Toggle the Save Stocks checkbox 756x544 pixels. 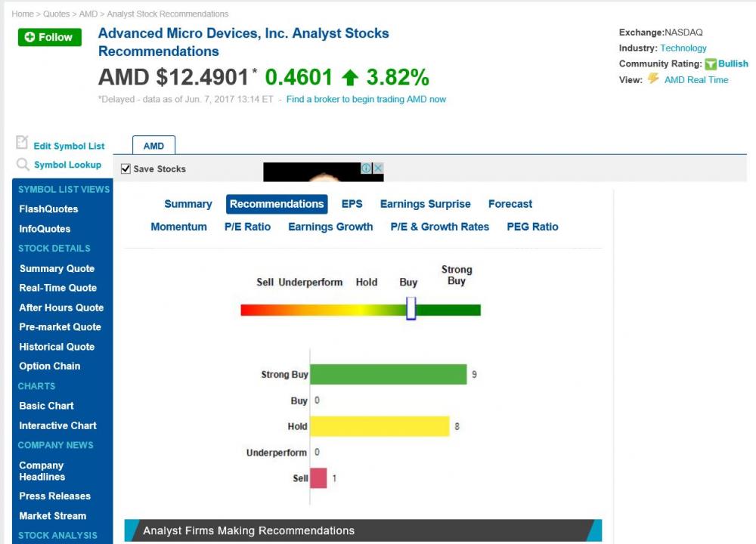tap(125, 168)
